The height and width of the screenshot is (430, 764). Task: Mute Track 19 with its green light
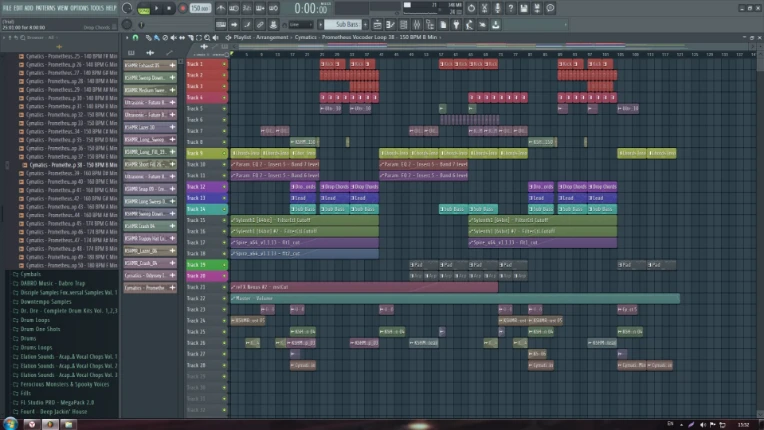pos(224,264)
